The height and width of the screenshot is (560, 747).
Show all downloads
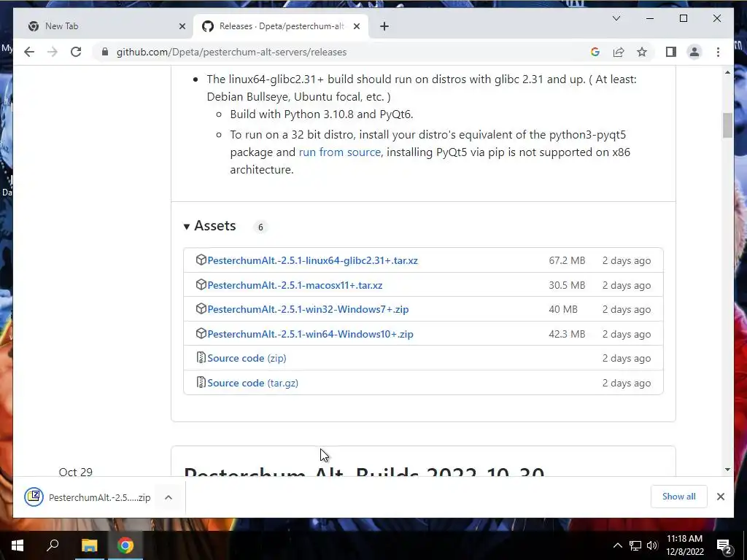click(x=679, y=497)
